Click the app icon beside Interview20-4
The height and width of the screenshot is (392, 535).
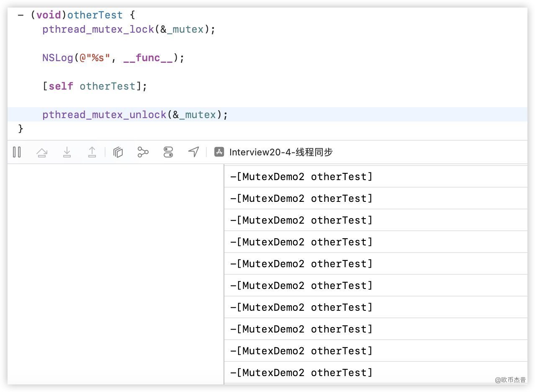click(219, 152)
